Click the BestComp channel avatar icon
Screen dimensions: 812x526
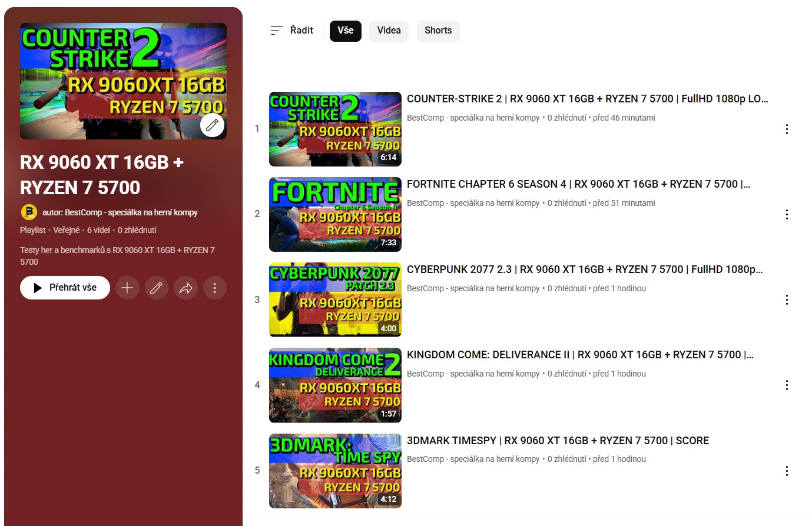tap(29, 212)
